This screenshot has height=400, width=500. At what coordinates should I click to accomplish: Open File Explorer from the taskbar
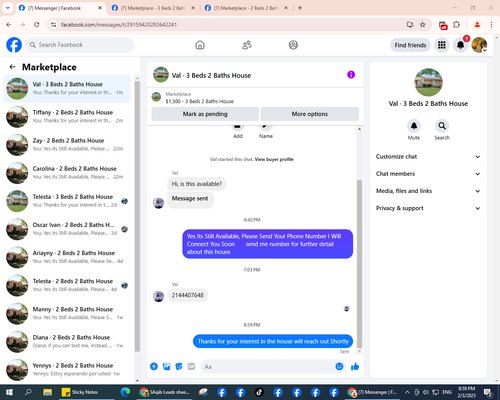pos(48,392)
